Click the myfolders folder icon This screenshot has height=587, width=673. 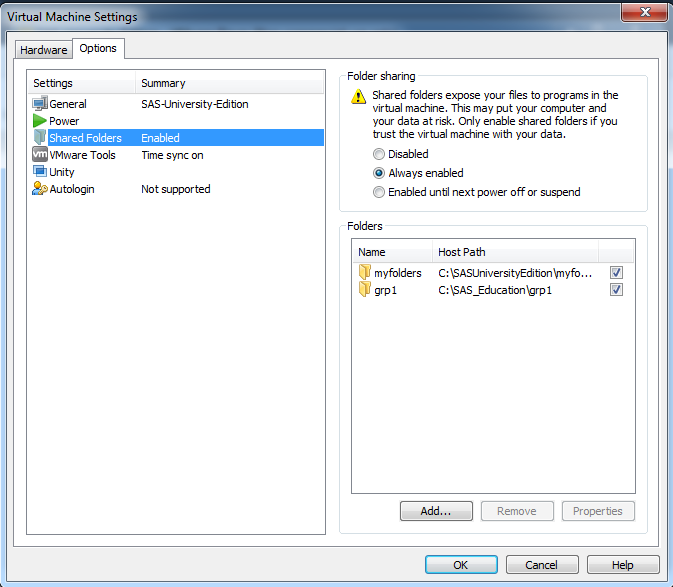tap(364, 272)
